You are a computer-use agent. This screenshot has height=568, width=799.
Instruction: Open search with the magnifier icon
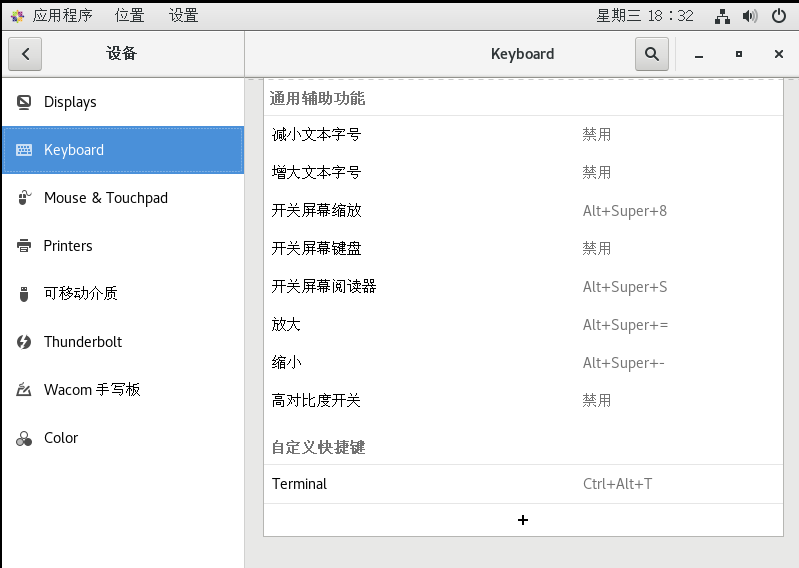coord(651,54)
